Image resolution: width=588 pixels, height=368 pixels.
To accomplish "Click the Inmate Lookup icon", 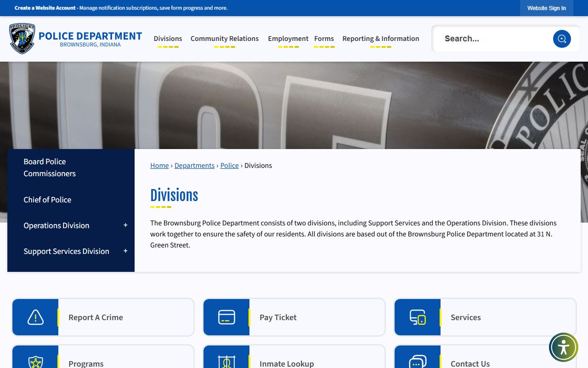I will tap(226, 362).
